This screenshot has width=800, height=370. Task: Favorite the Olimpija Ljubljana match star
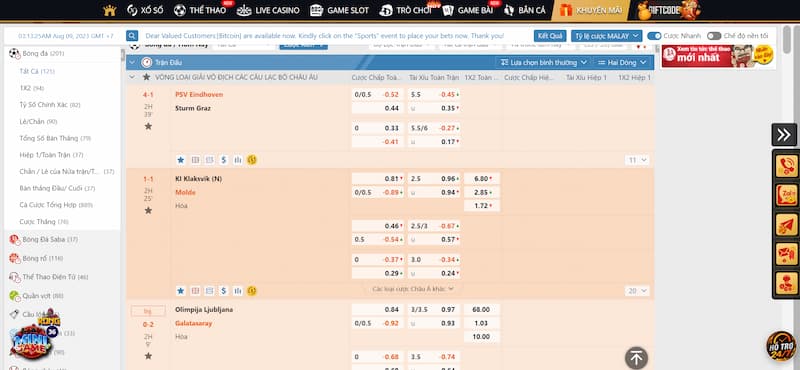[148, 356]
